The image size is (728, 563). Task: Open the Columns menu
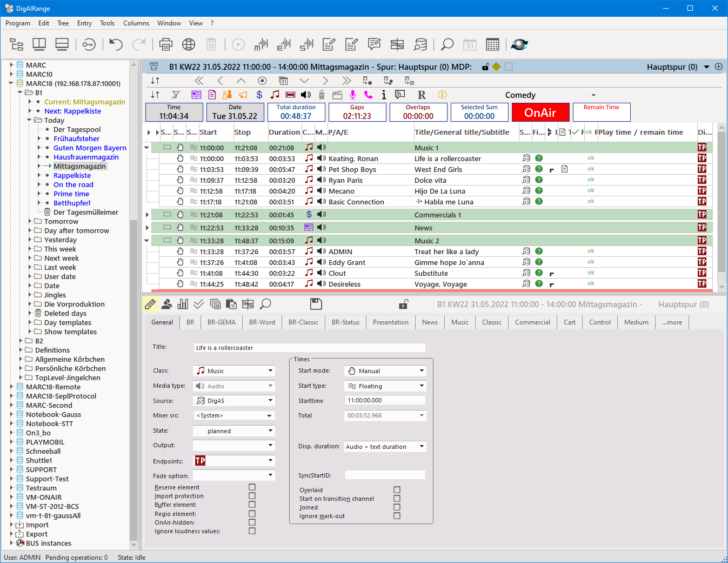click(136, 23)
